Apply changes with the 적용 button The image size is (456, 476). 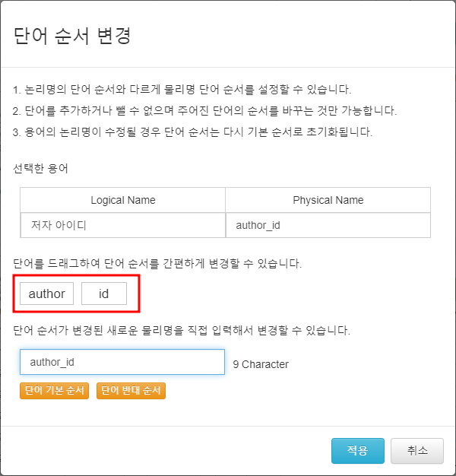coord(357,451)
